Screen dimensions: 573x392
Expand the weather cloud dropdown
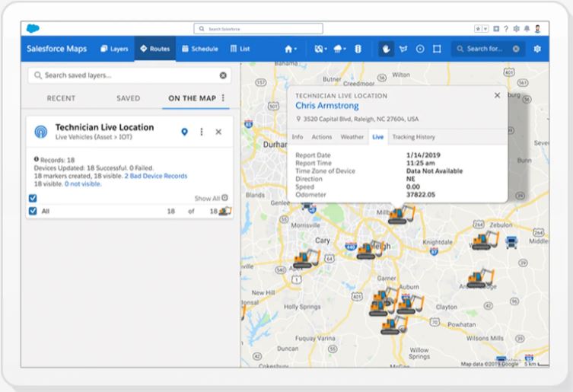point(339,49)
